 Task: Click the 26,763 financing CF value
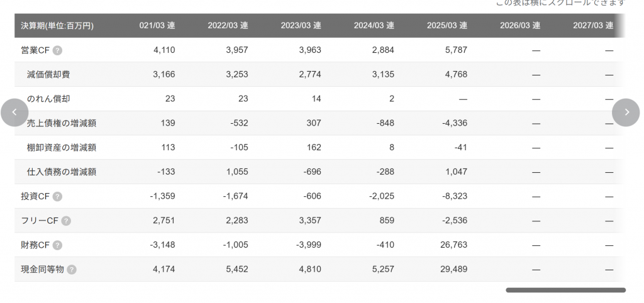pyautogui.click(x=453, y=245)
